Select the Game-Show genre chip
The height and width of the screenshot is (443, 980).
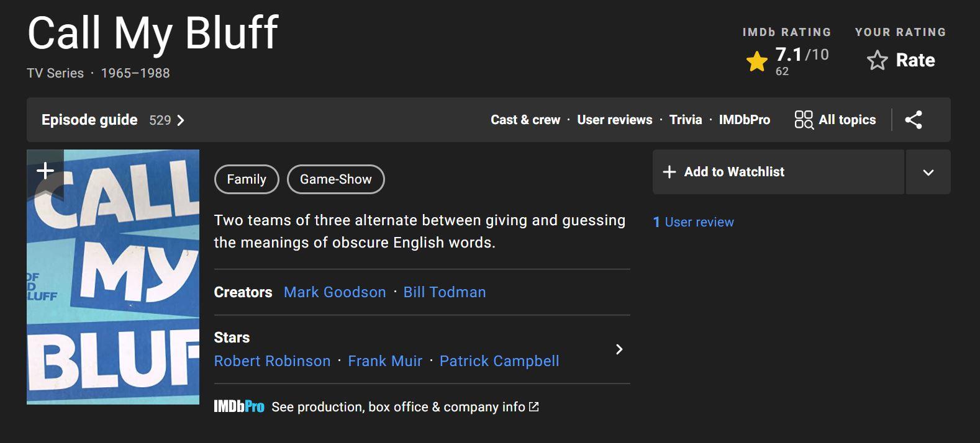point(335,179)
